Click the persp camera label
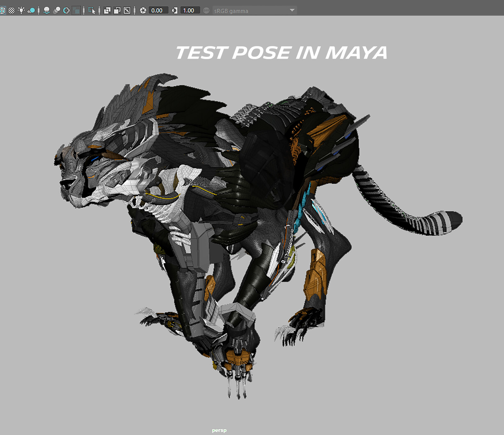This screenshot has height=435, width=504. (219, 430)
